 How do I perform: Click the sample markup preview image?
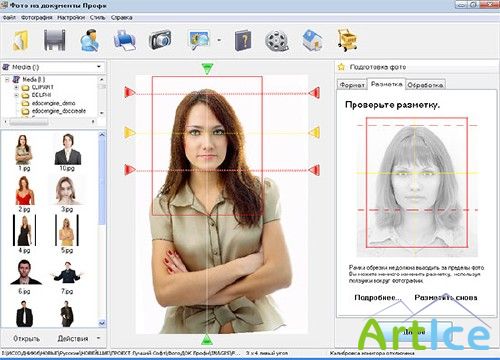point(417,187)
